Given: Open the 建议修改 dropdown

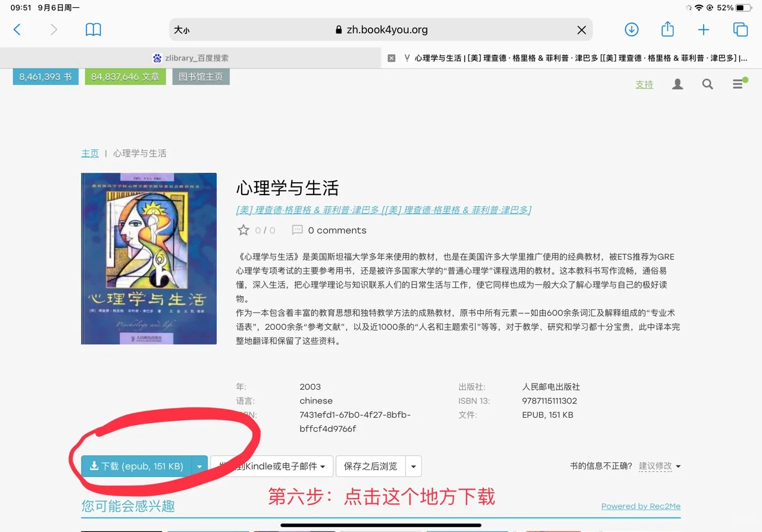Looking at the screenshot, I should tap(660, 466).
